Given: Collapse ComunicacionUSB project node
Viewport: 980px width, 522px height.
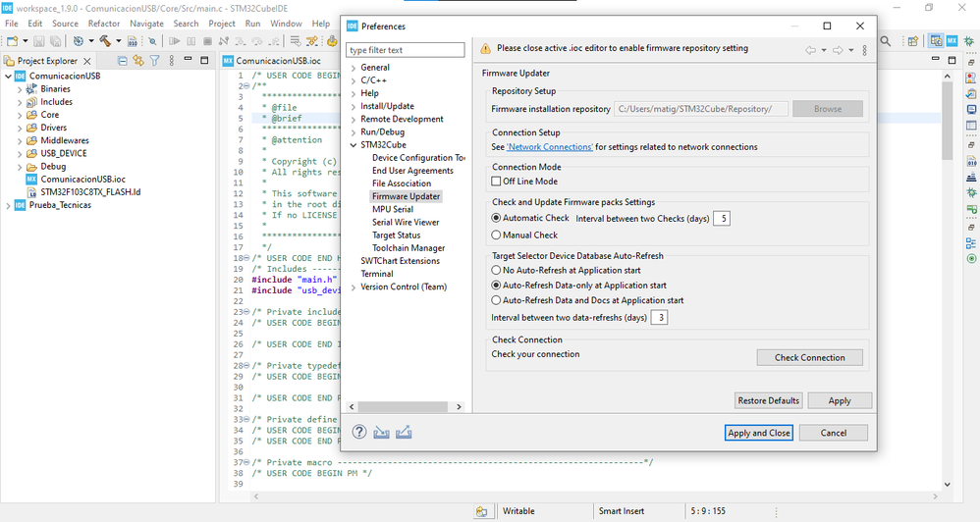Looking at the screenshot, I should point(8,77).
